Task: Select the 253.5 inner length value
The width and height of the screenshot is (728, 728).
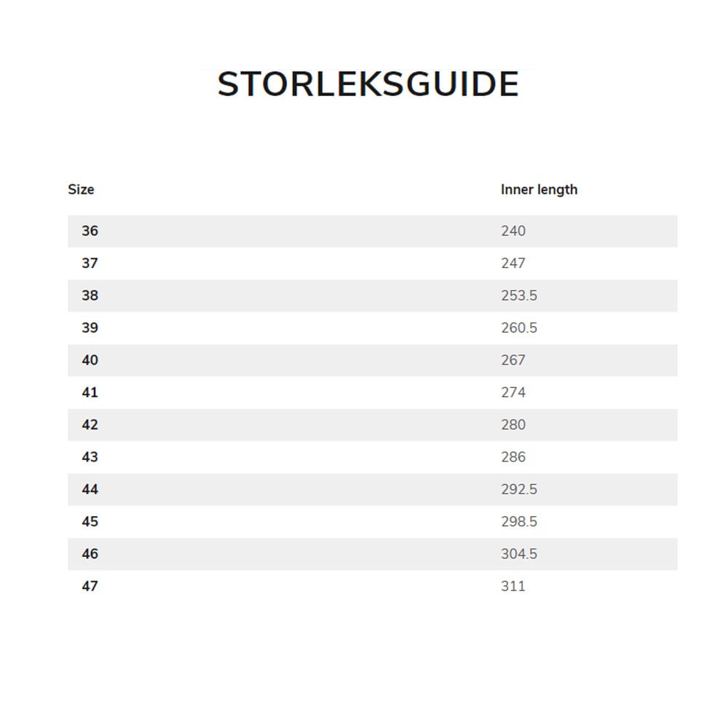Action: [519, 296]
